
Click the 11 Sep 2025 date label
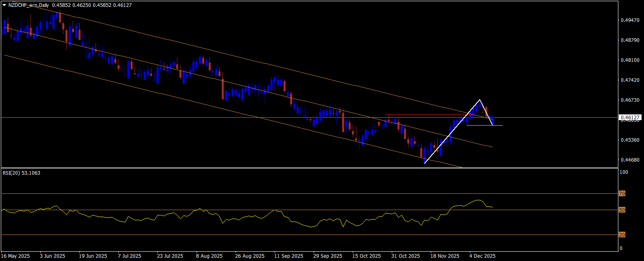[288, 256]
